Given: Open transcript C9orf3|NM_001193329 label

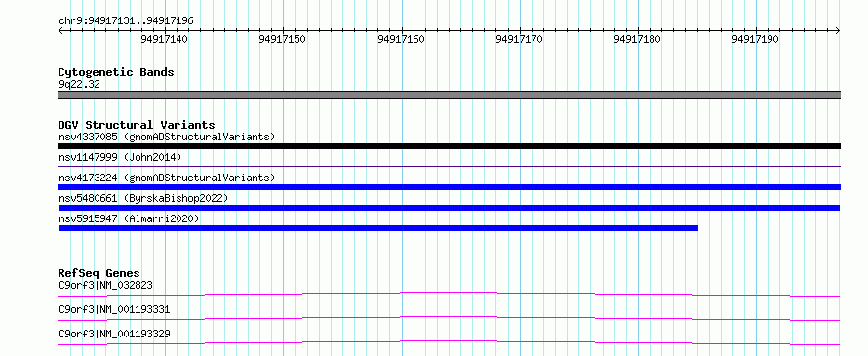Looking at the screenshot, I should pyautogui.click(x=114, y=335).
